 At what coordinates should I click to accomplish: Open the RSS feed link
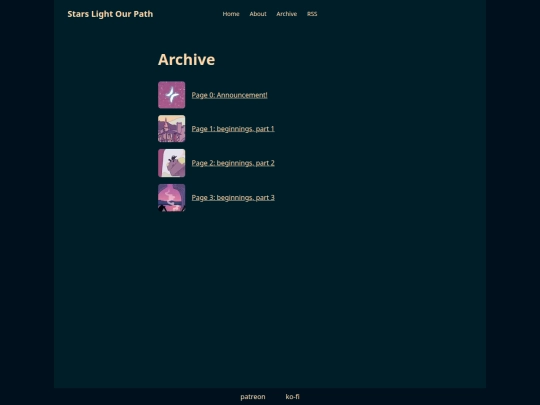(x=312, y=14)
